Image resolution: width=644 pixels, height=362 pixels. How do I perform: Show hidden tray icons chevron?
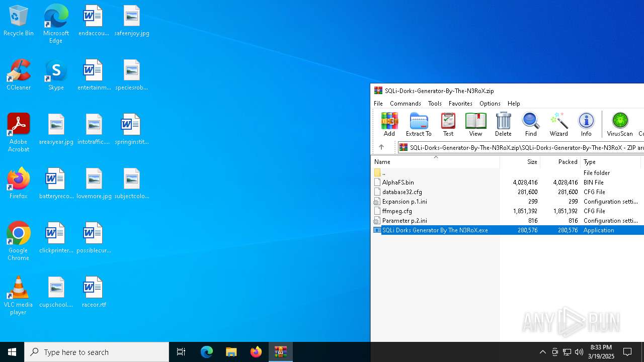(542, 352)
